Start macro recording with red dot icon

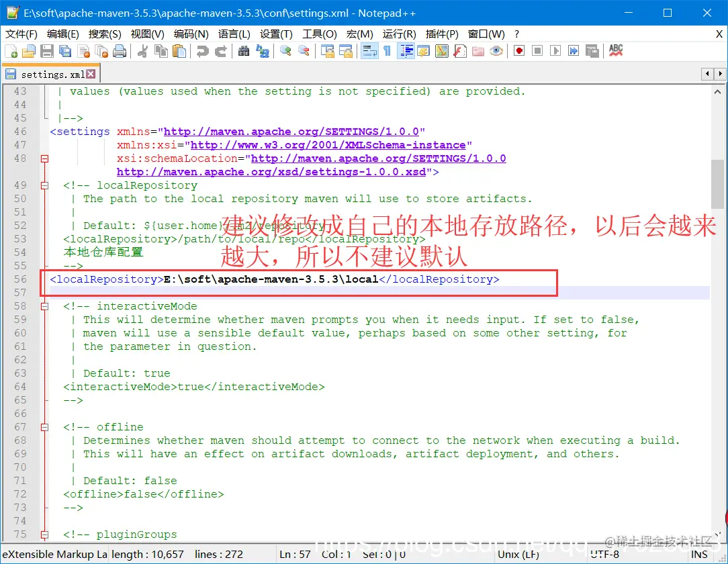pos(519,50)
